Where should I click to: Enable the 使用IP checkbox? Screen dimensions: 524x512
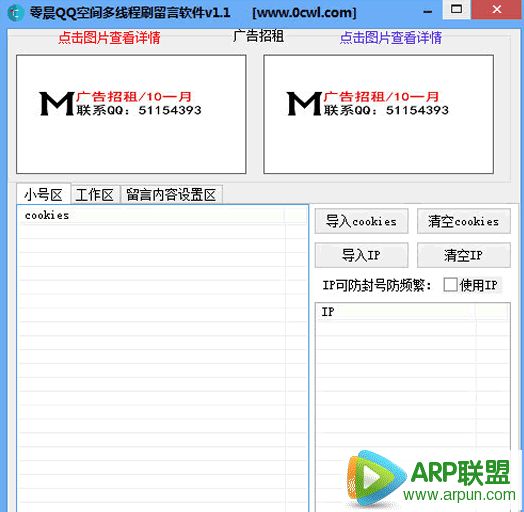coord(450,285)
